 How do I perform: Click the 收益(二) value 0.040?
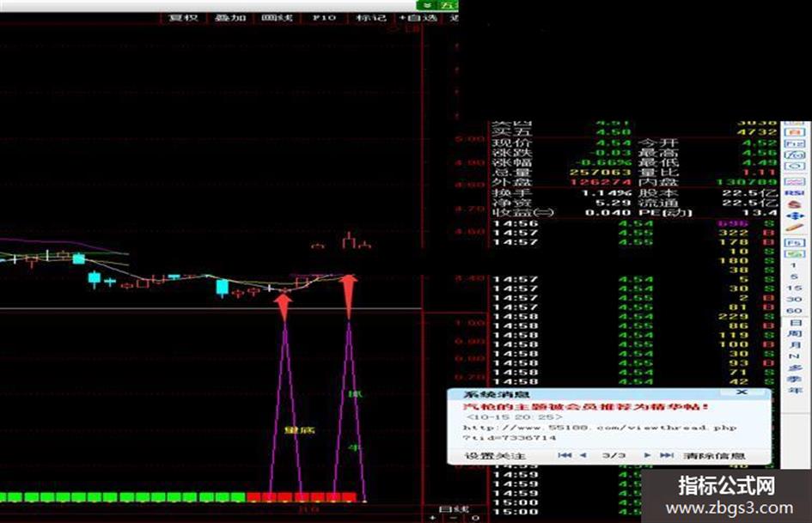(608, 212)
